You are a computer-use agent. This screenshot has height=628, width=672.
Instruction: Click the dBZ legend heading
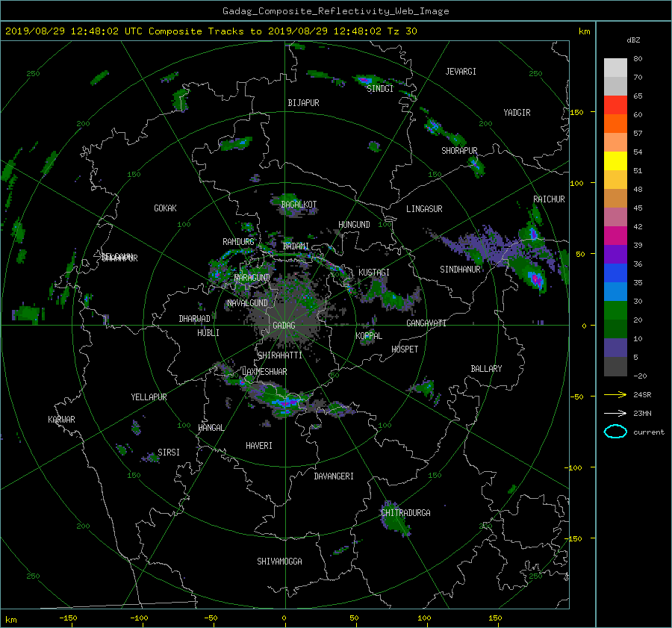[x=633, y=40]
